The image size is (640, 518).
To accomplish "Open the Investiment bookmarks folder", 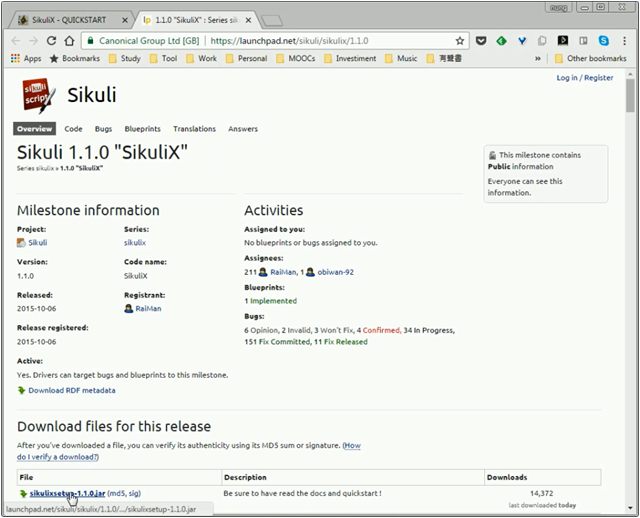I will pos(350,58).
